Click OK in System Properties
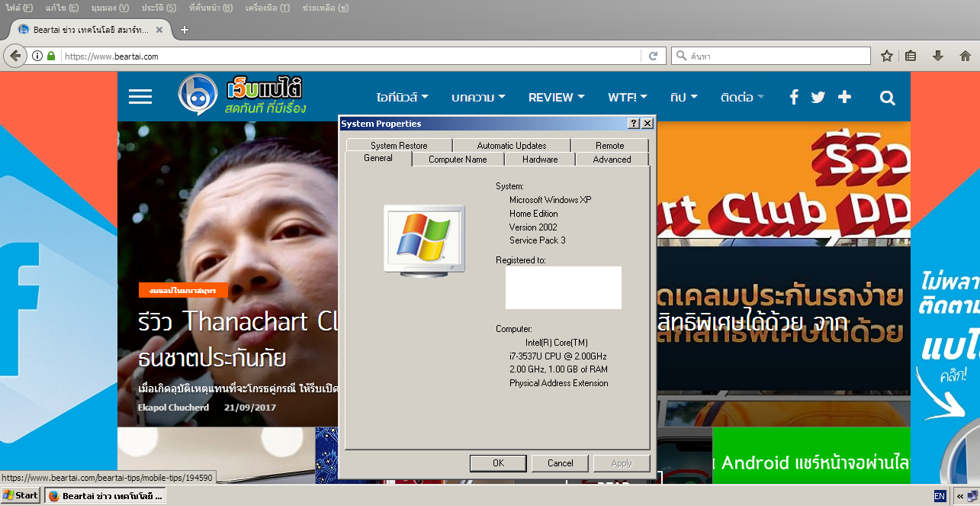980x506 pixels. coord(498,462)
